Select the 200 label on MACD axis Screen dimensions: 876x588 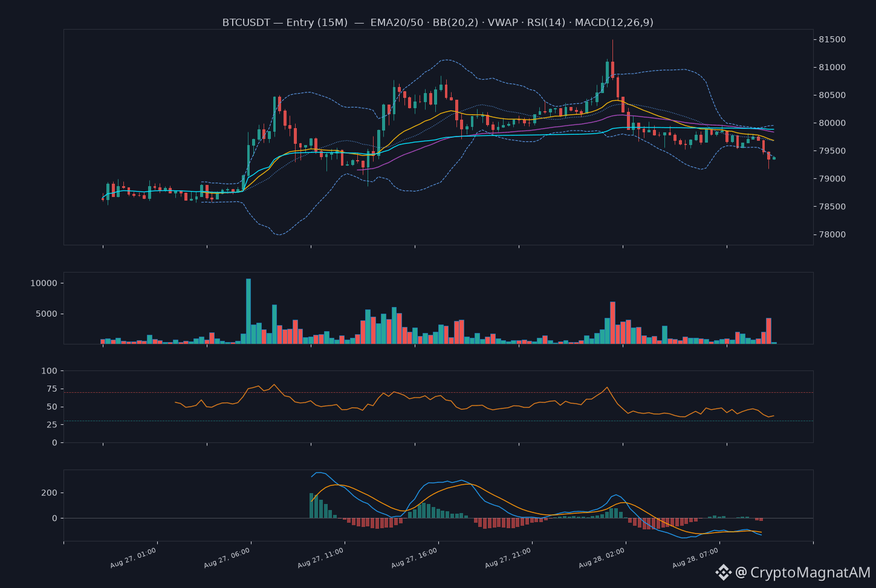click(x=50, y=493)
